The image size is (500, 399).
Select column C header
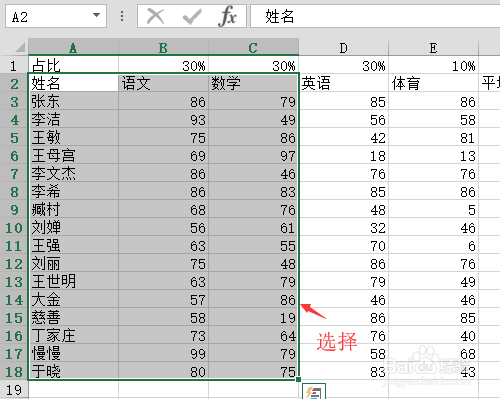(253, 47)
